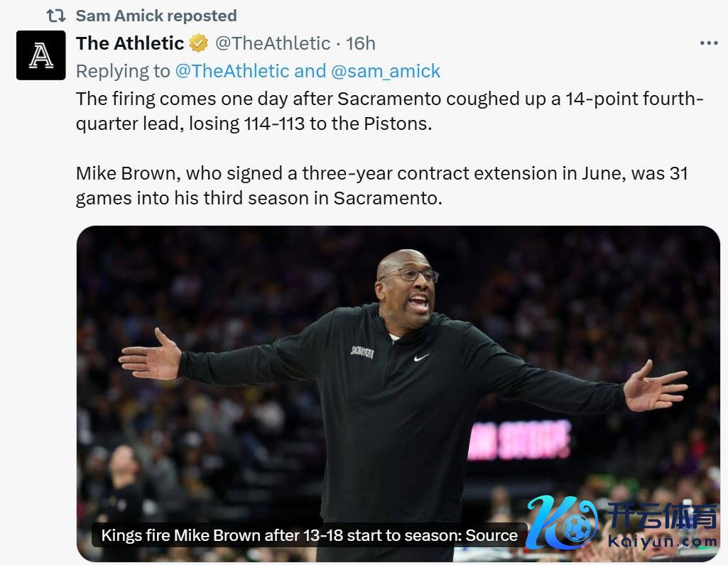Click the paragraph about Mike Brown's extension
Viewport: 728px width, 565px height.
click(381, 185)
